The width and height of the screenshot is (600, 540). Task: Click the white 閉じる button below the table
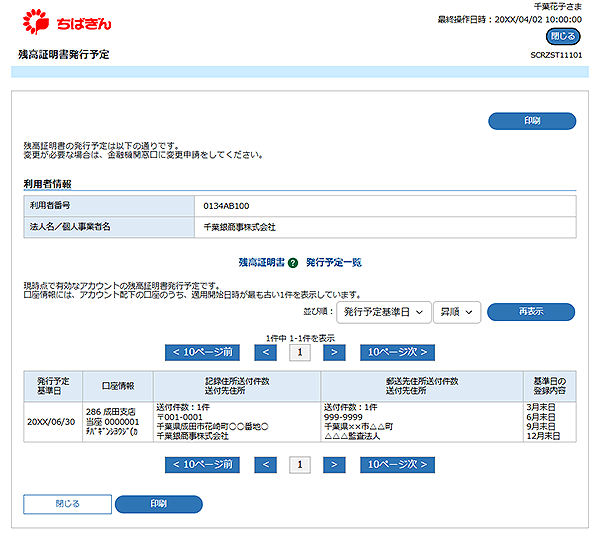click(67, 504)
